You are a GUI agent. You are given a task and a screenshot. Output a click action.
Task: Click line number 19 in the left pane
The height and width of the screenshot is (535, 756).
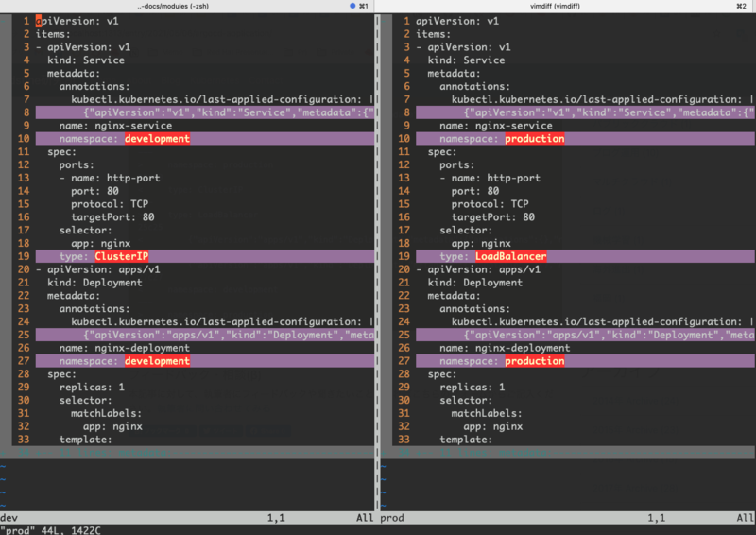(x=24, y=256)
